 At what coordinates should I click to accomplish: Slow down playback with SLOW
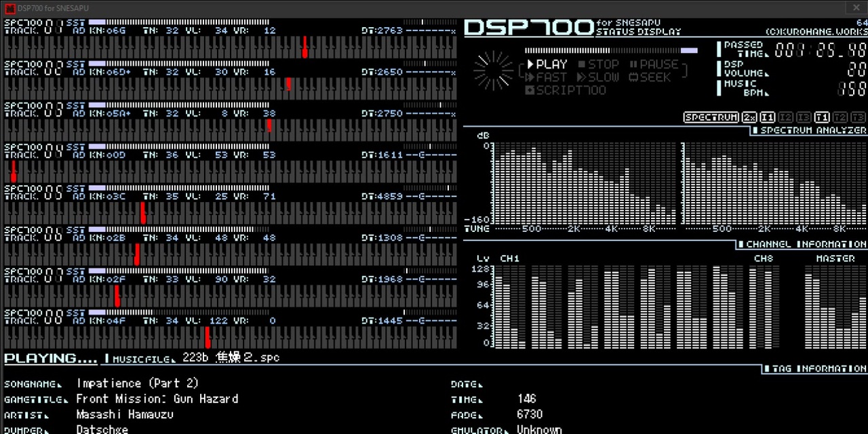pos(598,77)
